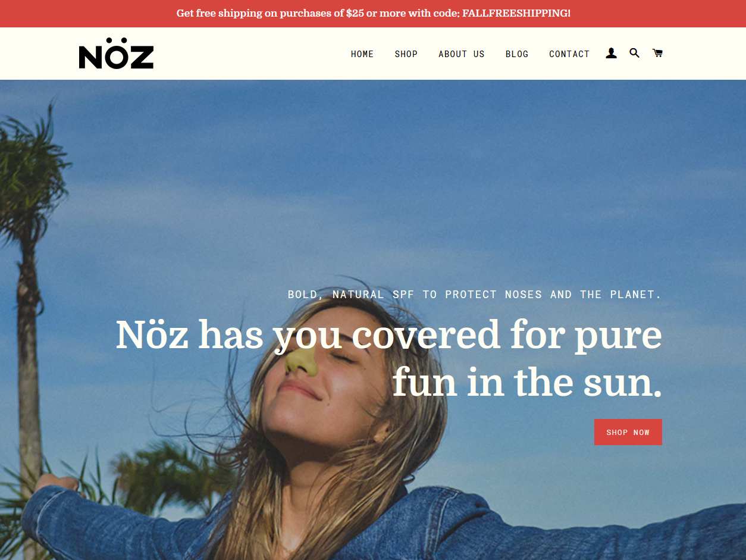Image resolution: width=746 pixels, height=560 pixels.
Task: Select the 'BOLD, NATURAL SPF' tagline text
Action: tap(475, 295)
